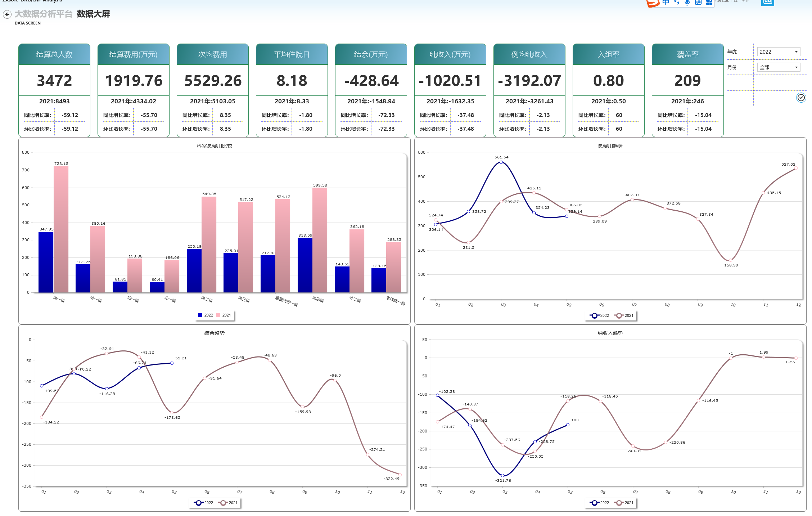Confirm filters with the checkmark circle icon
This screenshot has height=516, width=812.
pyautogui.click(x=801, y=98)
